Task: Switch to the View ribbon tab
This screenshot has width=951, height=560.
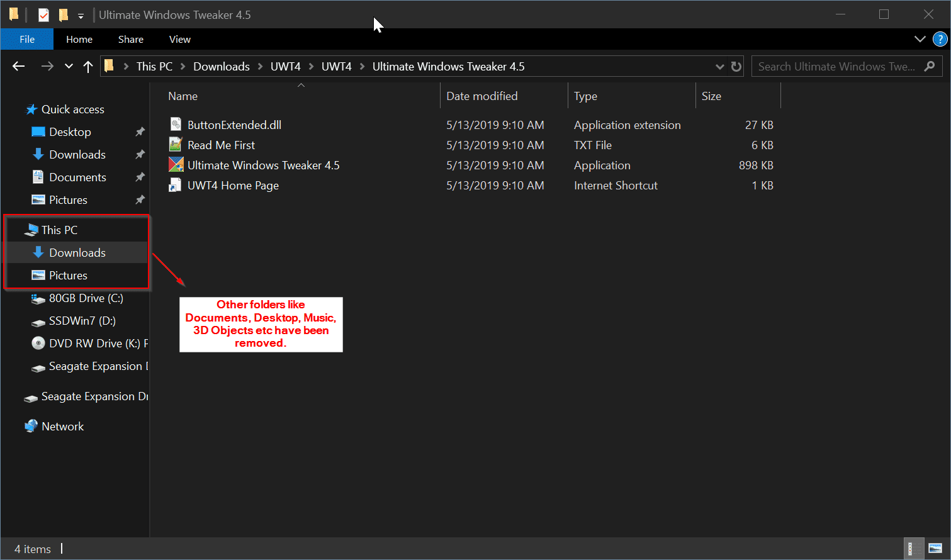Action: point(179,39)
